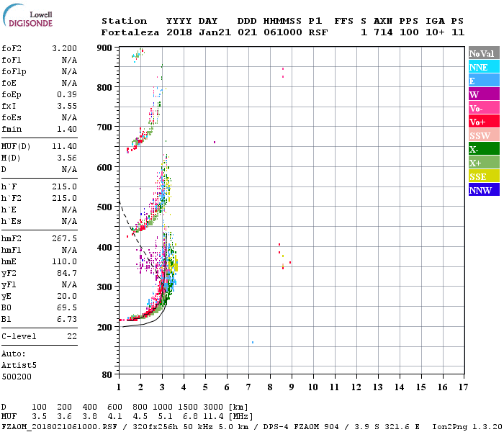Viewport: 504px width, 432px height.
Task: Click the NNE cyan legend swatch
Action: (x=484, y=67)
